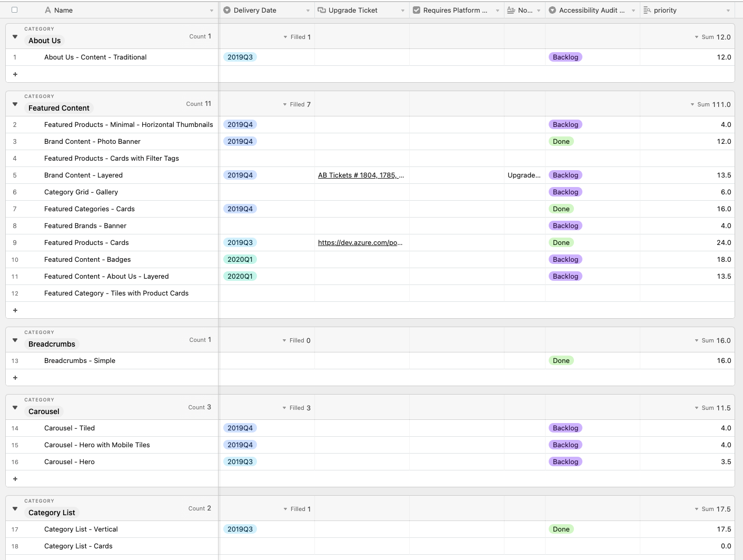Open the Upgrade Ticket column dropdown arrow
743x560 pixels.
tap(403, 11)
